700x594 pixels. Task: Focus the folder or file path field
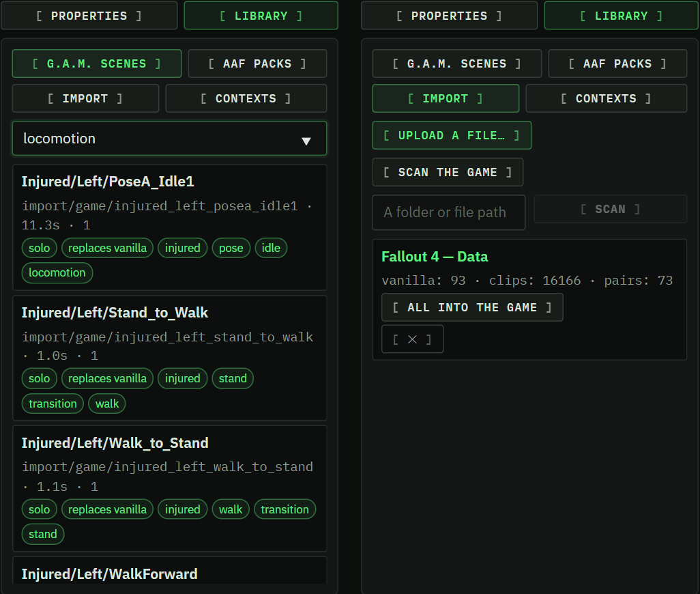click(x=449, y=212)
